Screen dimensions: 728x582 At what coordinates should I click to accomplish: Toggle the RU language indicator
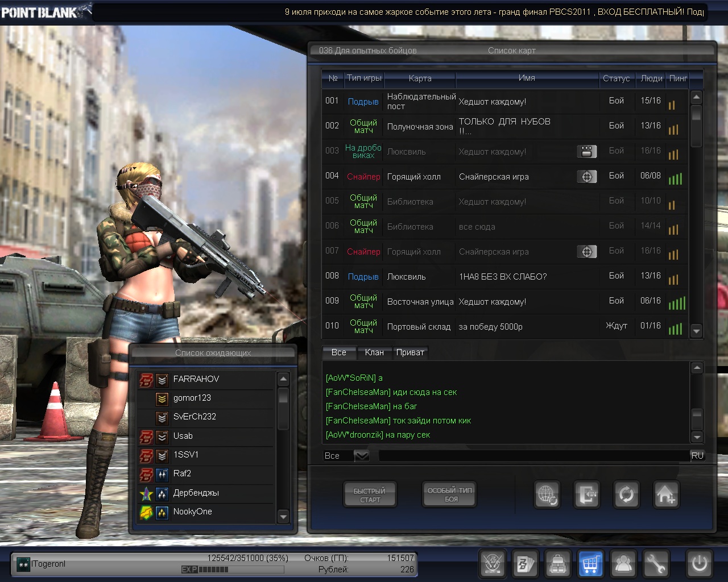tap(697, 456)
